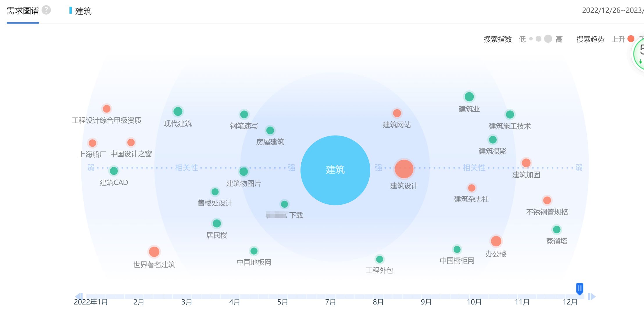Screen dimensions: 644x326
Task: Click the timeline left arrow
Action: (78, 296)
